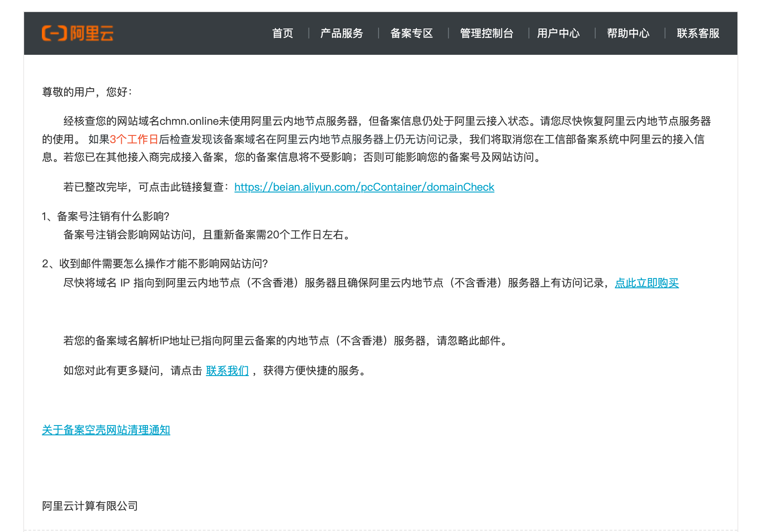Click the line 若已整改完毕，可点击此链接复查

146,187
